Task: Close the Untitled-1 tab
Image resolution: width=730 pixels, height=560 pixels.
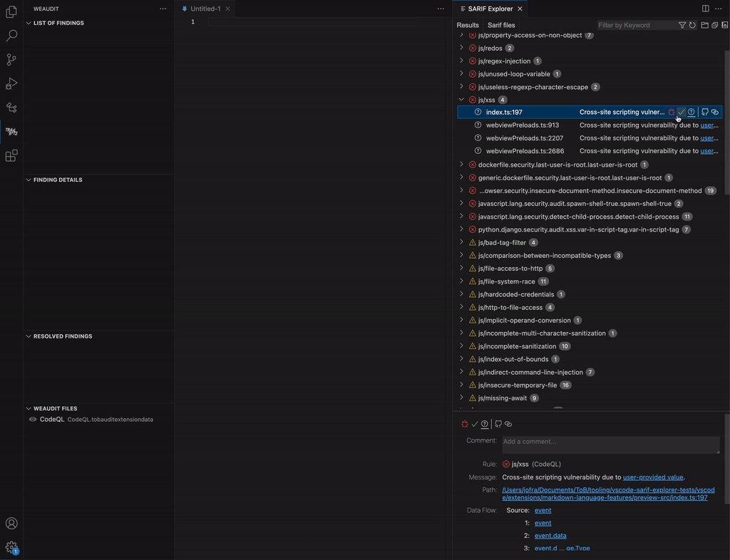Action: click(x=227, y=9)
